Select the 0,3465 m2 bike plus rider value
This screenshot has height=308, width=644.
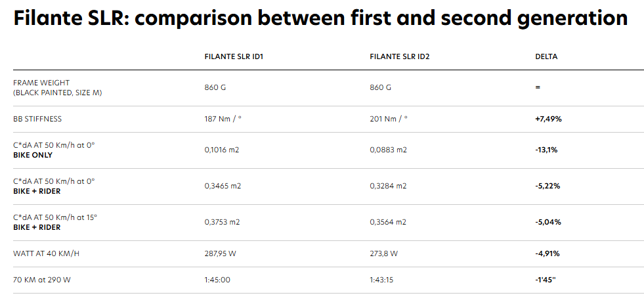(x=223, y=186)
